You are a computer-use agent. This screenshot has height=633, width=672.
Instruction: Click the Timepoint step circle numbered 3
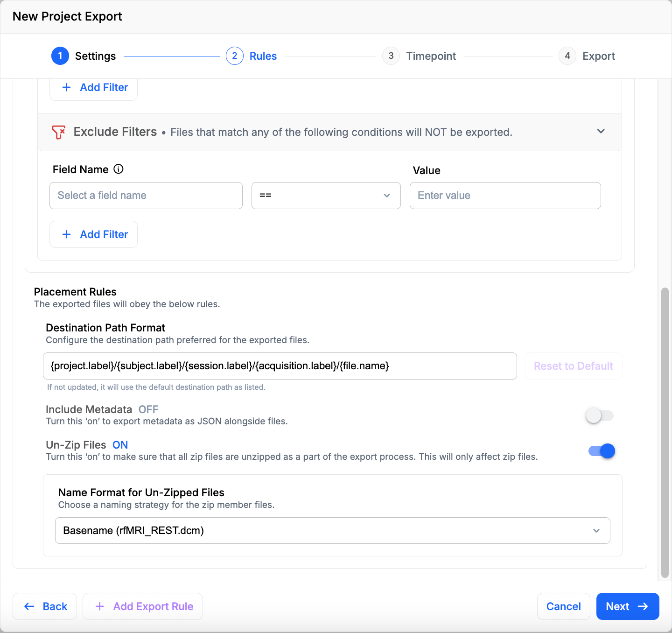391,56
